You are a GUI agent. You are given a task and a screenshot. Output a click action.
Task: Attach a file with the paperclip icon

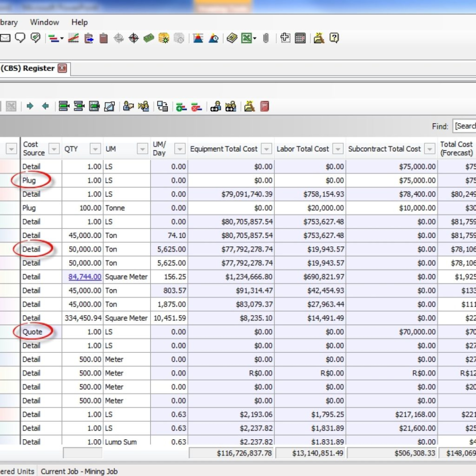[x=266, y=38]
